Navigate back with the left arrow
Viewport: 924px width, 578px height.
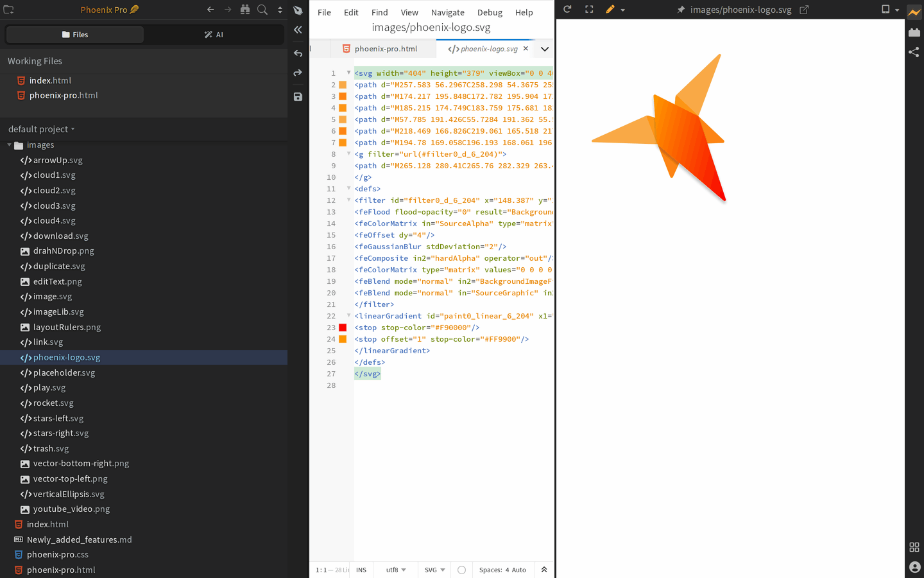coord(210,10)
